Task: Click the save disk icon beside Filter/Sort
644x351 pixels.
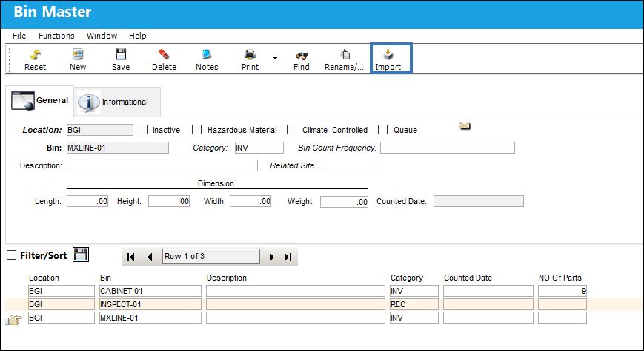Action: coord(81,255)
